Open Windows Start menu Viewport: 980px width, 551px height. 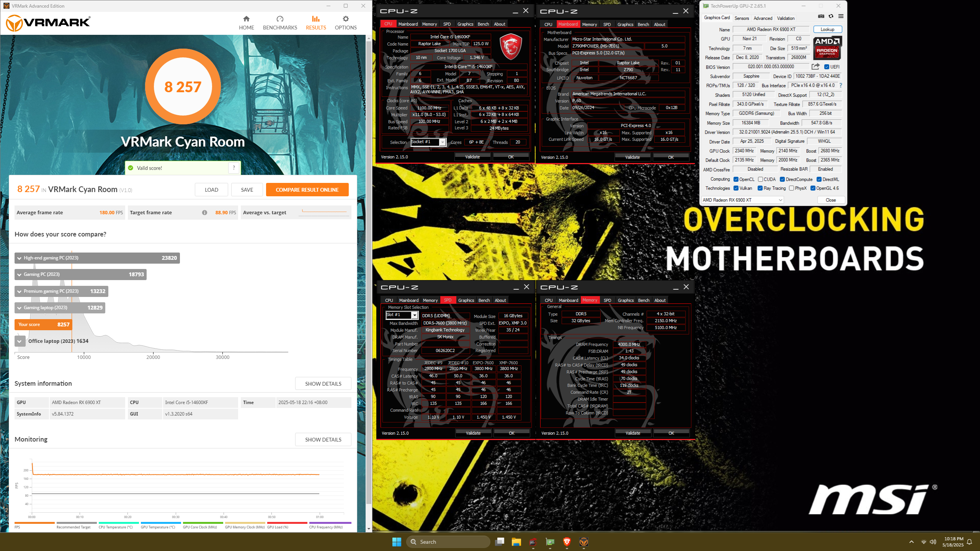pos(397,542)
